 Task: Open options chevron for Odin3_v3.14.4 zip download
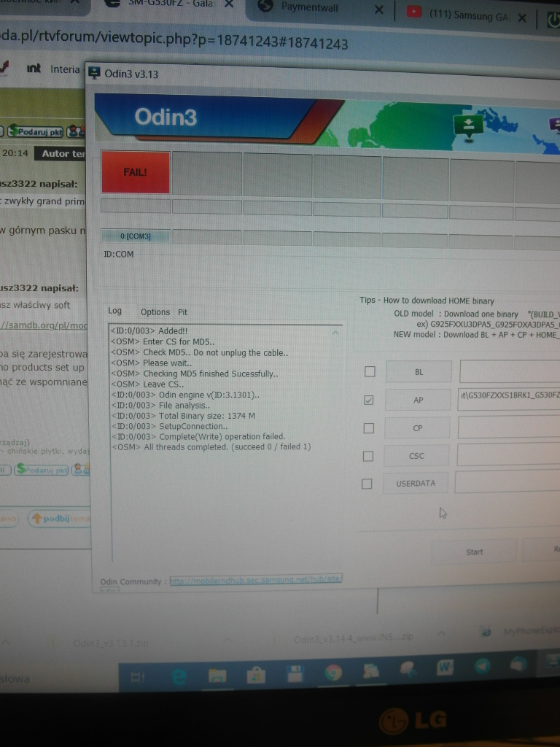pyautogui.click(x=441, y=634)
